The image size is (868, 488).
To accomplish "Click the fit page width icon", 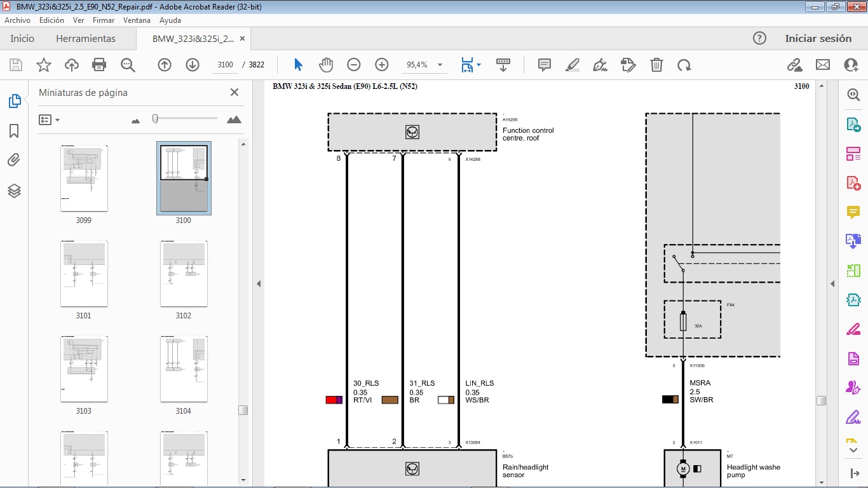I will (x=467, y=65).
